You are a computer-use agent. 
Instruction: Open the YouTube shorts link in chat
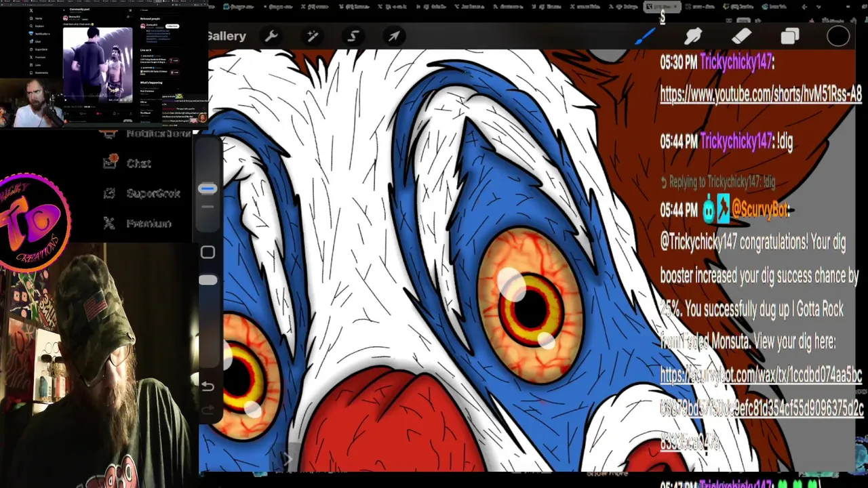coord(761,95)
